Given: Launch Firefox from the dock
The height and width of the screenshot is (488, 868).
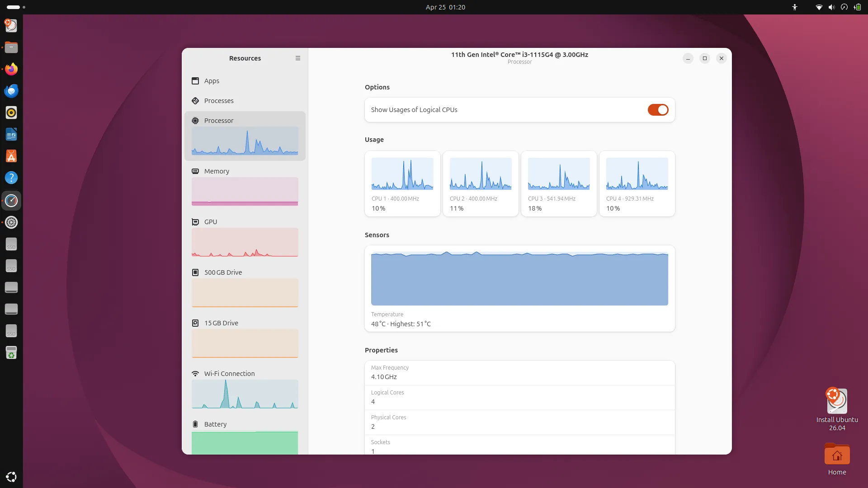Looking at the screenshot, I should [11, 69].
